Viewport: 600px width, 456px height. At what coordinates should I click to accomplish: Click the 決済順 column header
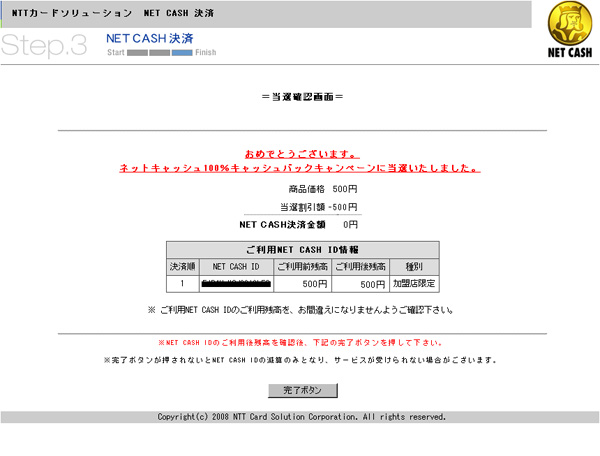(183, 267)
